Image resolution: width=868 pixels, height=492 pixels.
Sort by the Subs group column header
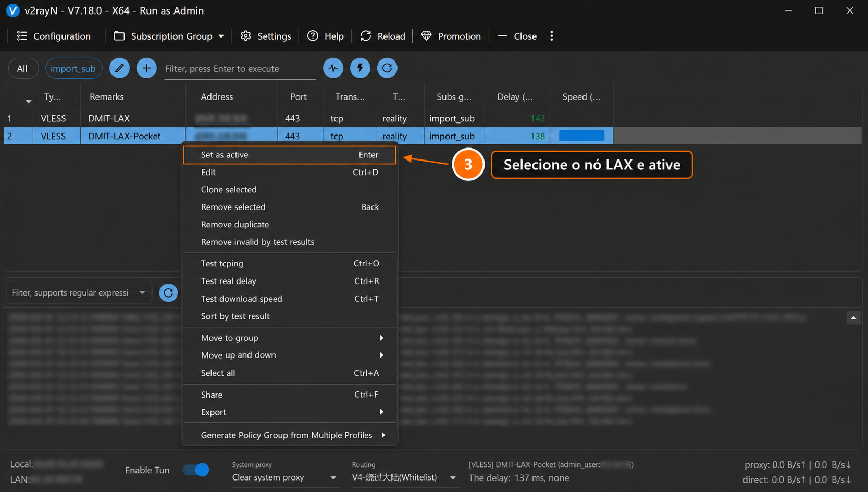pyautogui.click(x=454, y=96)
